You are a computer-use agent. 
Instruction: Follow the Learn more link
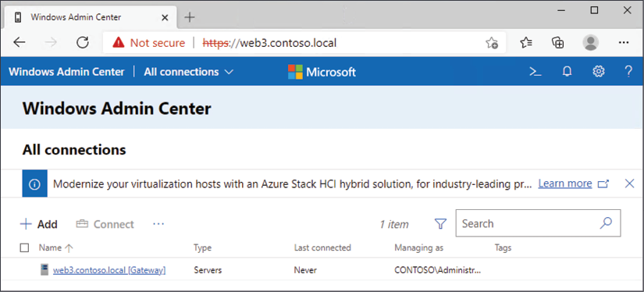[565, 183]
